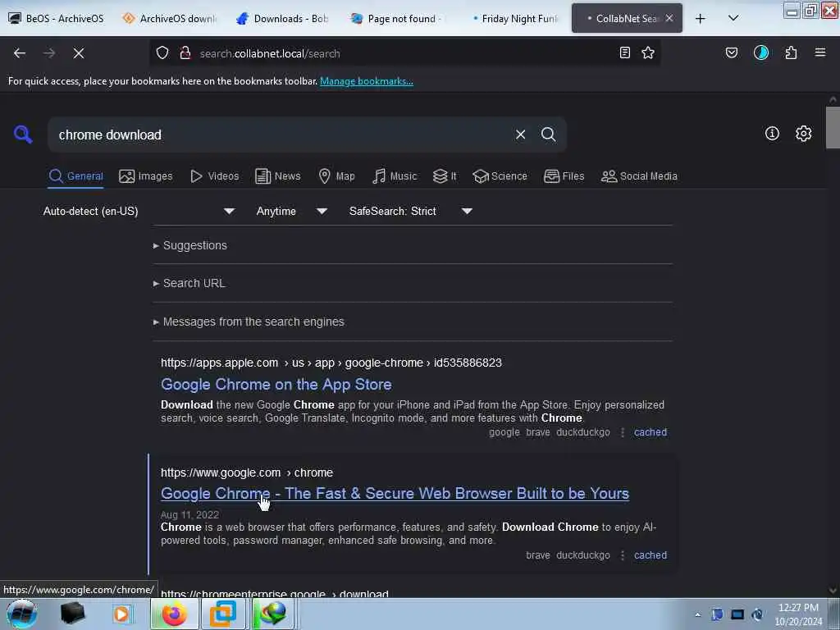Open search preferences gear icon

pos(804,134)
